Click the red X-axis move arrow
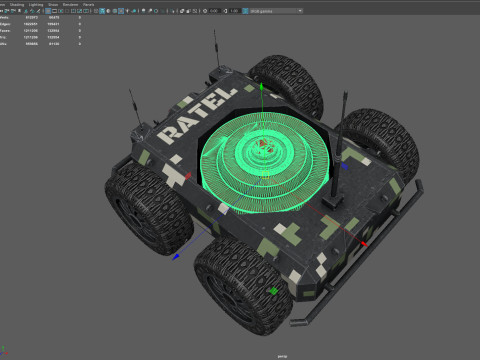 pyautogui.click(x=364, y=244)
